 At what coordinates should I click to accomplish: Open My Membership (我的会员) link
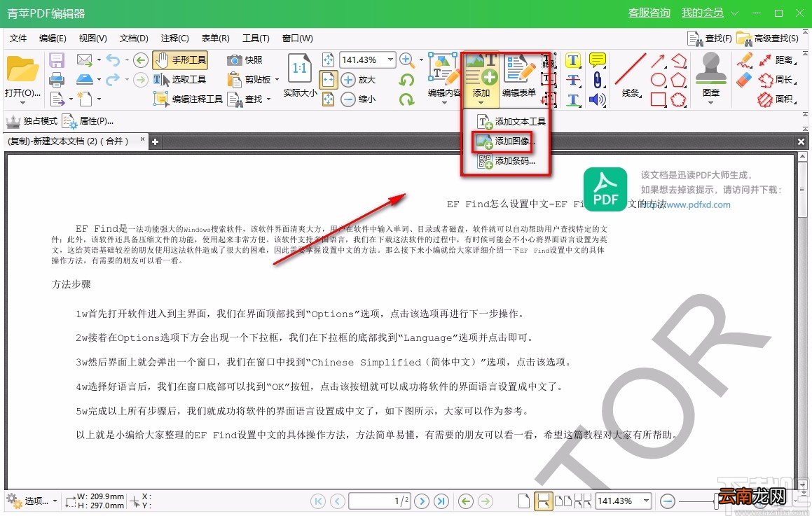(702, 13)
